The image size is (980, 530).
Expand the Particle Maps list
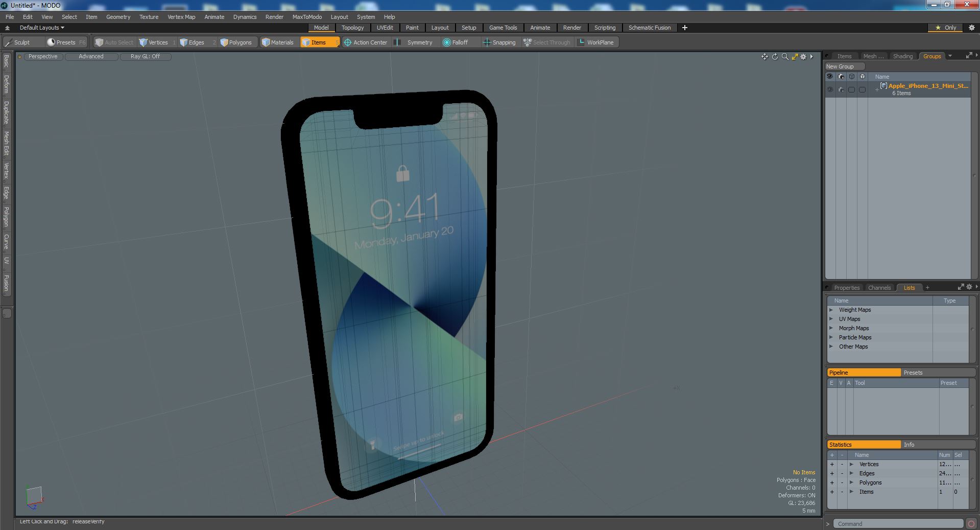tap(831, 337)
